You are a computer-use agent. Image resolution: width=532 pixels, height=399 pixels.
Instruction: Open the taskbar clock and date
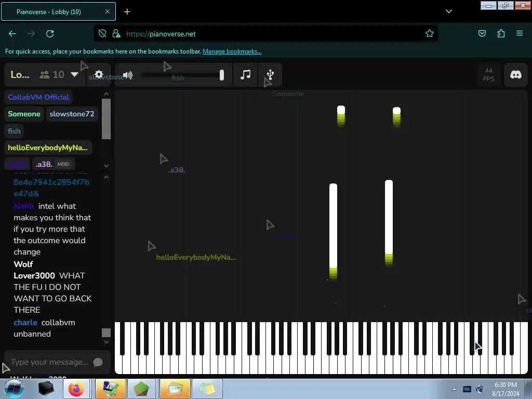(x=506, y=389)
